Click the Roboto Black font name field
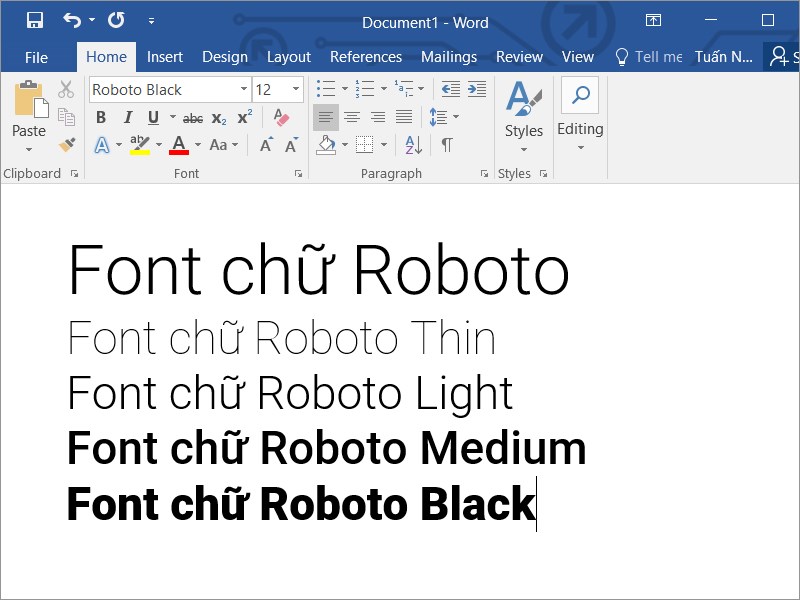Screen dimensions: 800x600 pyautogui.click(x=164, y=90)
